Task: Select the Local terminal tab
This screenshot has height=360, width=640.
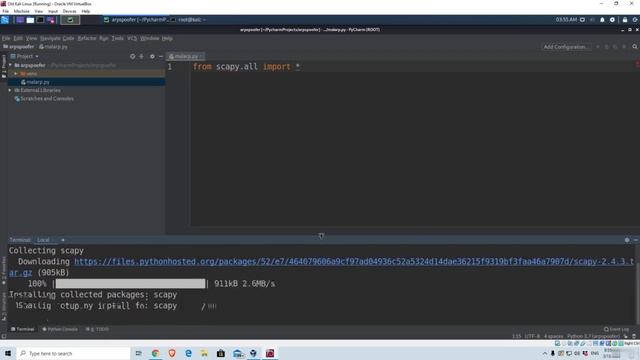Action: 43,240
